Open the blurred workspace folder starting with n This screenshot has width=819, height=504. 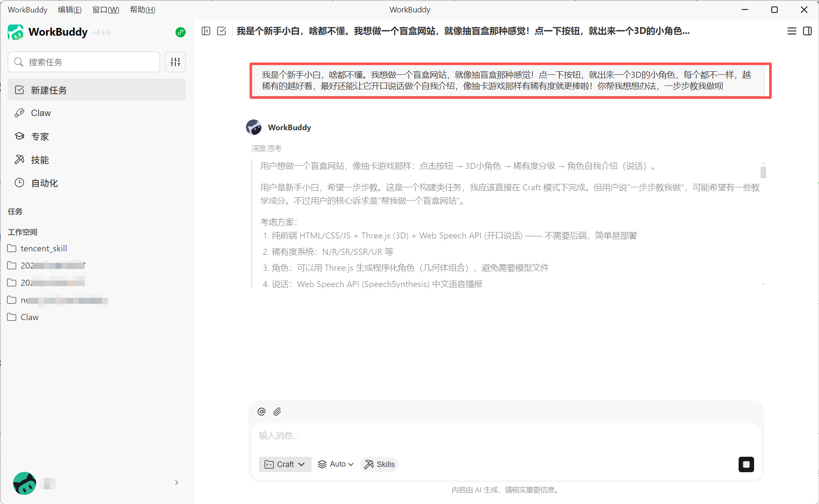(57, 300)
